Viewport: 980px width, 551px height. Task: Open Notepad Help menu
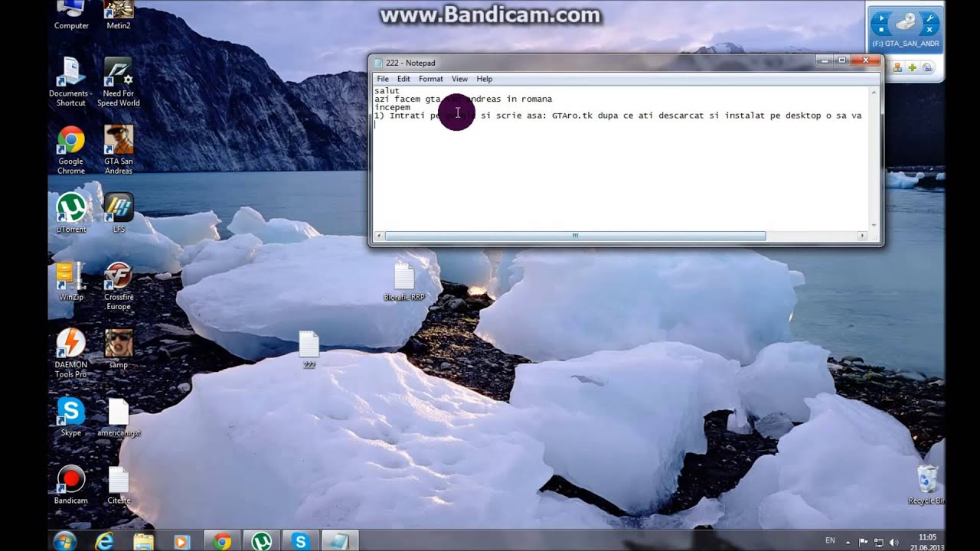(x=485, y=79)
